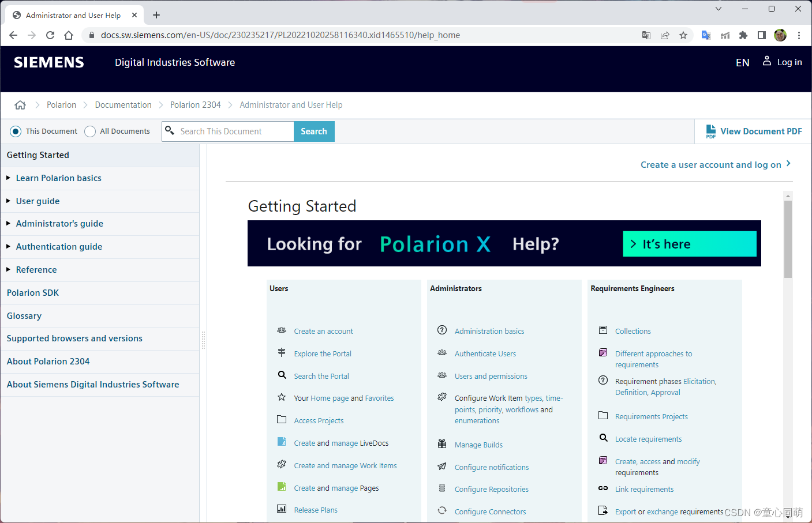This screenshot has height=523, width=812.
Task: Click the content pane vertical scrollbar
Action: coord(788,239)
